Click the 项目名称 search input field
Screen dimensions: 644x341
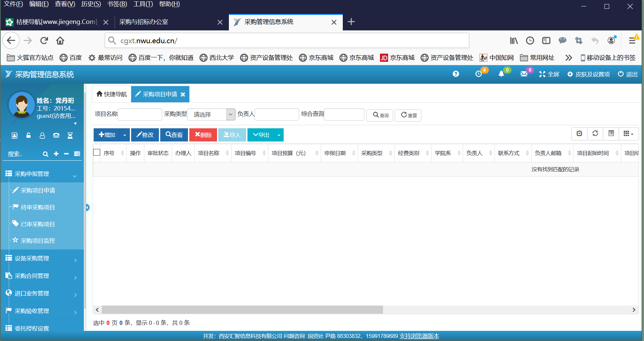(140, 114)
